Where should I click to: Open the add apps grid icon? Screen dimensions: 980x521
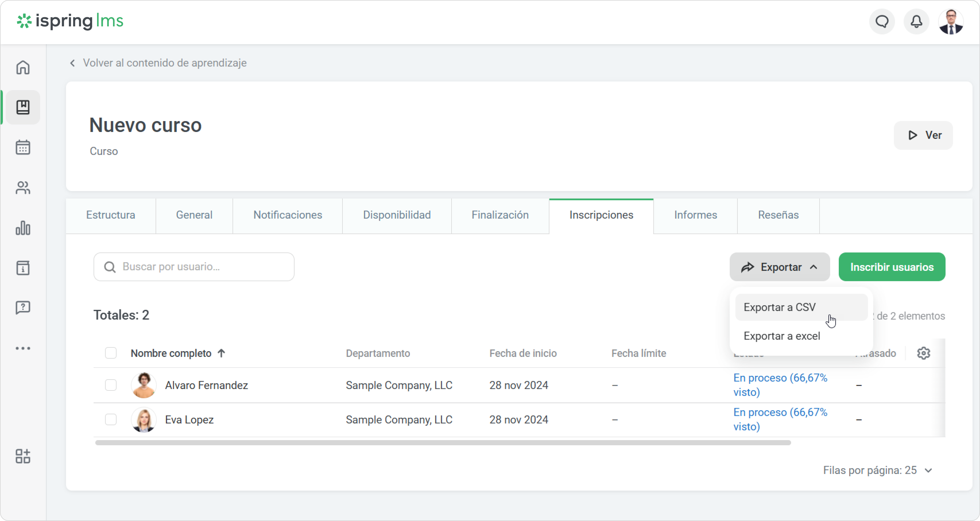tap(23, 456)
